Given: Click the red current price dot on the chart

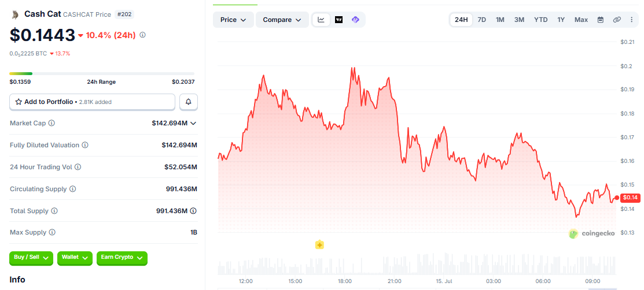Looking at the screenshot, I should pyautogui.click(x=617, y=198).
